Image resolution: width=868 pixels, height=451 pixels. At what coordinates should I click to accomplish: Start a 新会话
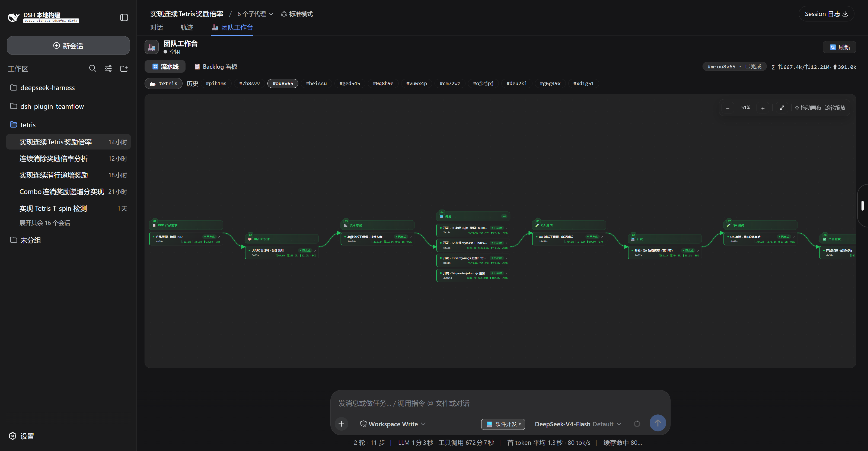coord(68,46)
